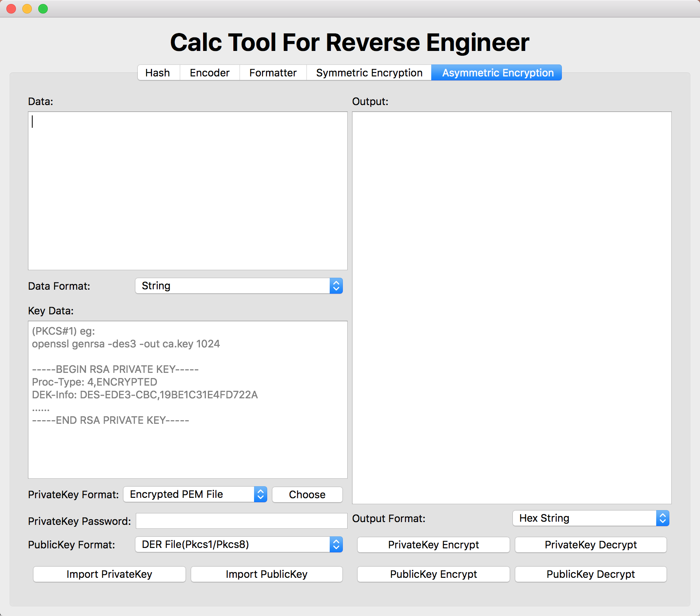Image resolution: width=700 pixels, height=616 pixels.
Task: Focus the PrivateKey Password field
Action: click(241, 521)
